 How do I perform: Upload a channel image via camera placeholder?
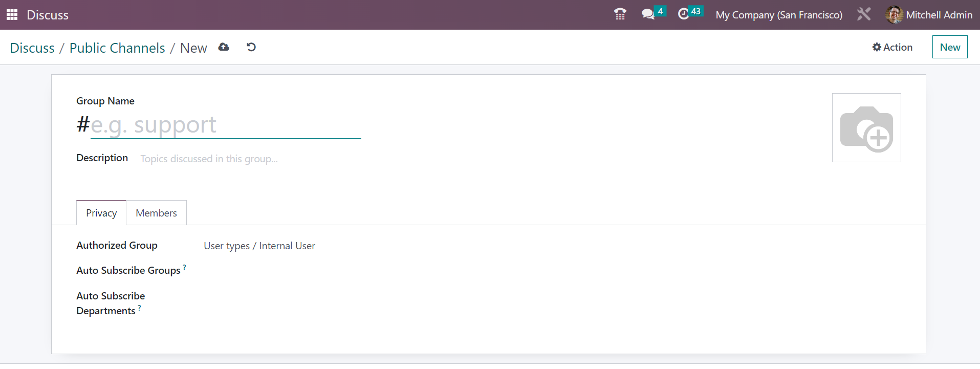(866, 128)
